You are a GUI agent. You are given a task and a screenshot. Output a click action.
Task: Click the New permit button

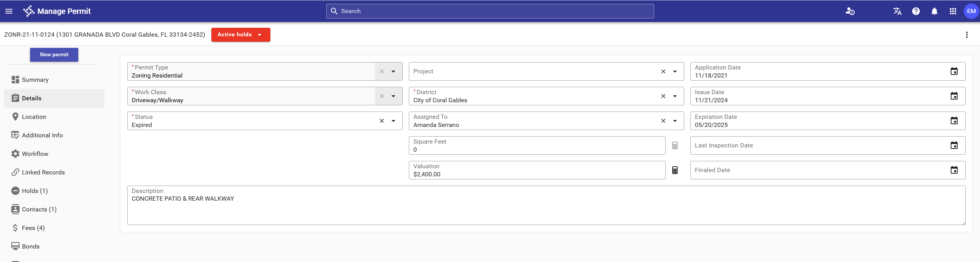click(54, 55)
